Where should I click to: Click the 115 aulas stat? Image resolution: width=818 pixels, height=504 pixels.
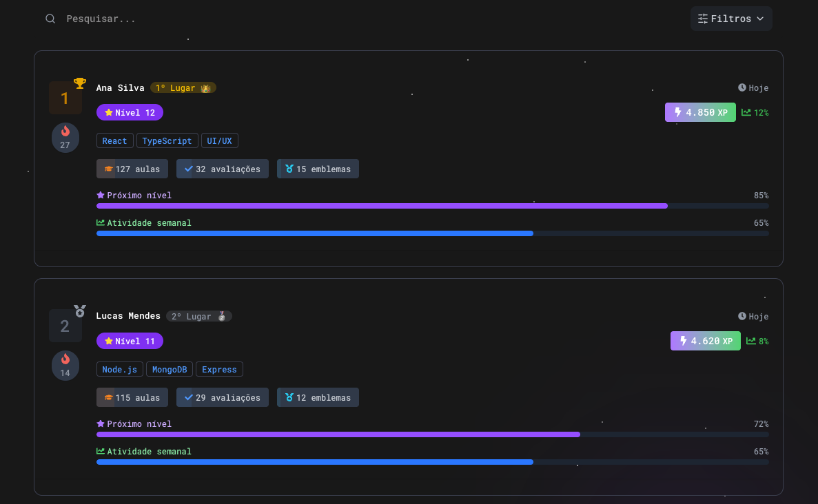[132, 397]
